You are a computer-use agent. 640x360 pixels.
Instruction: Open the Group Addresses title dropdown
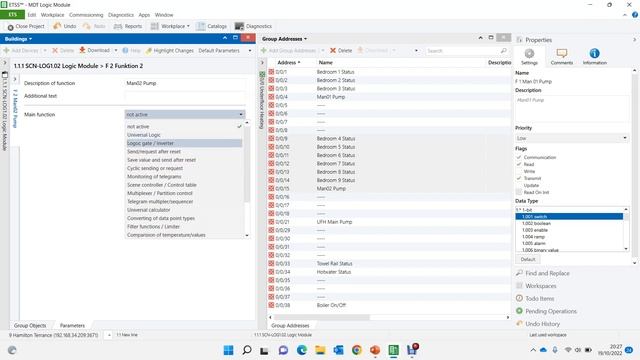(x=284, y=39)
